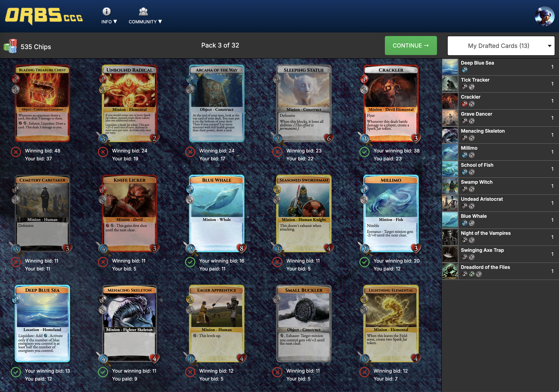
Task: Click the user profile avatar icon
Action: pos(544,16)
